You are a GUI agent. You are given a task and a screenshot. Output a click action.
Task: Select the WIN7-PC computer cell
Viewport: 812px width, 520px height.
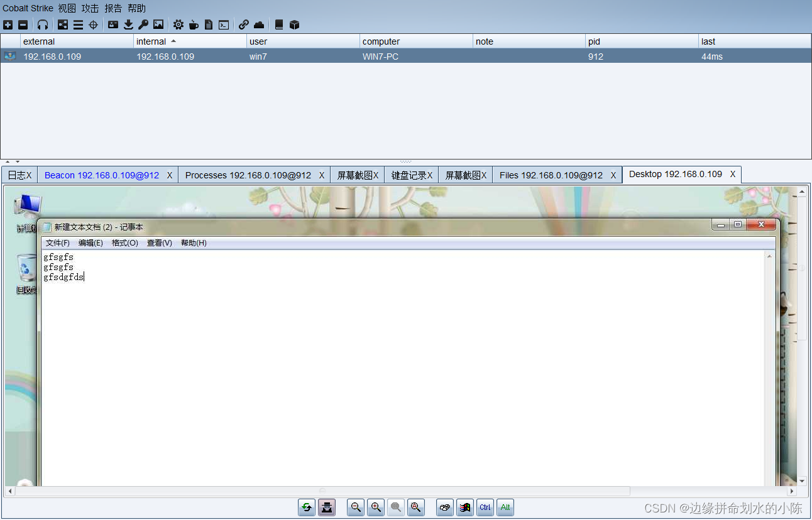click(416, 57)
